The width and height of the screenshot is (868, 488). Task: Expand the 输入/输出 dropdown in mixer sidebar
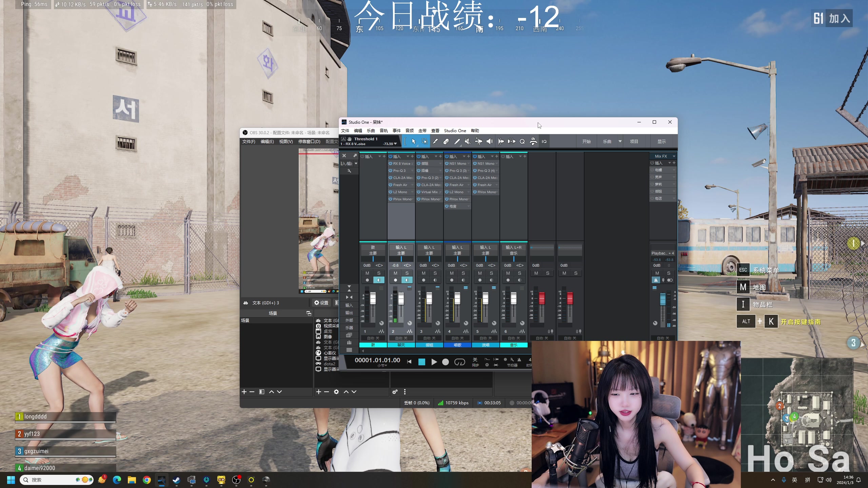(356, 164)
